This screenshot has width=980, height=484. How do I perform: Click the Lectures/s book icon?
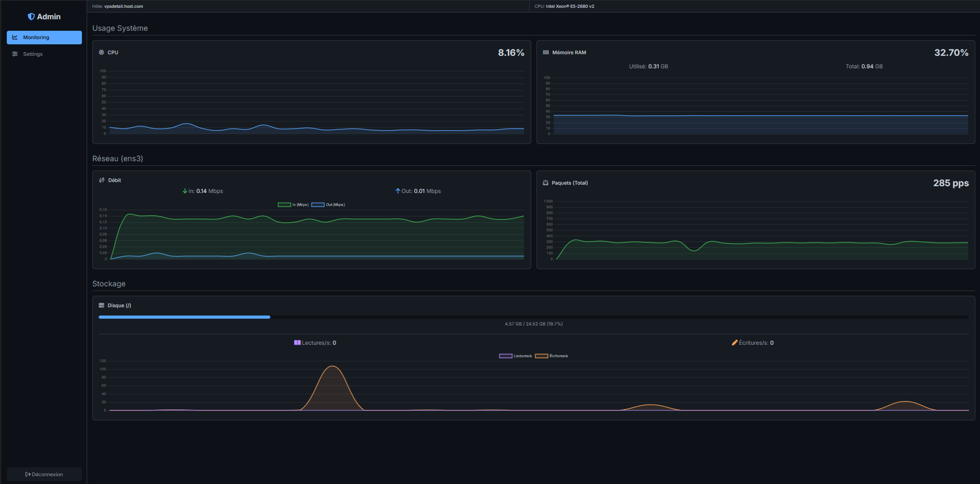pyautogui.click(x=297, y=343)
